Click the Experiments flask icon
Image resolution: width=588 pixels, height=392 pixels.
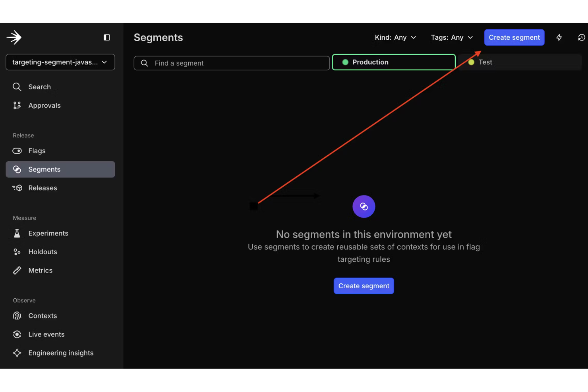tap(17, 233)
